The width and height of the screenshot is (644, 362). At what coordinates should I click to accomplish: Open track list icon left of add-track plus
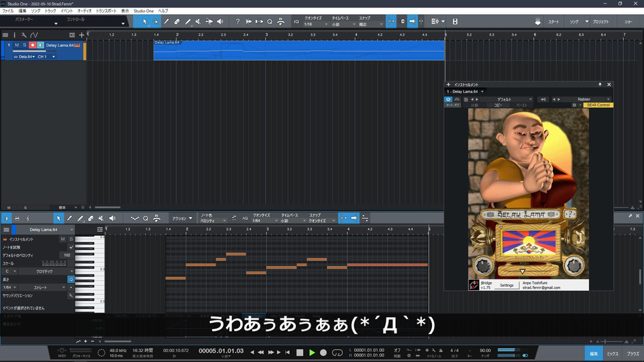coord(72,35)
